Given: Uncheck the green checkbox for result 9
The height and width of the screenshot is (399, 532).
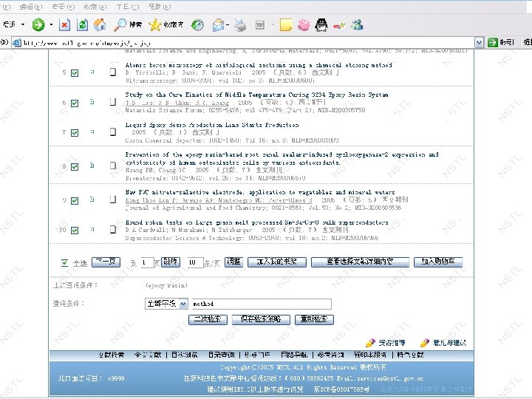Looking at the screenshot, I should 75,200.
